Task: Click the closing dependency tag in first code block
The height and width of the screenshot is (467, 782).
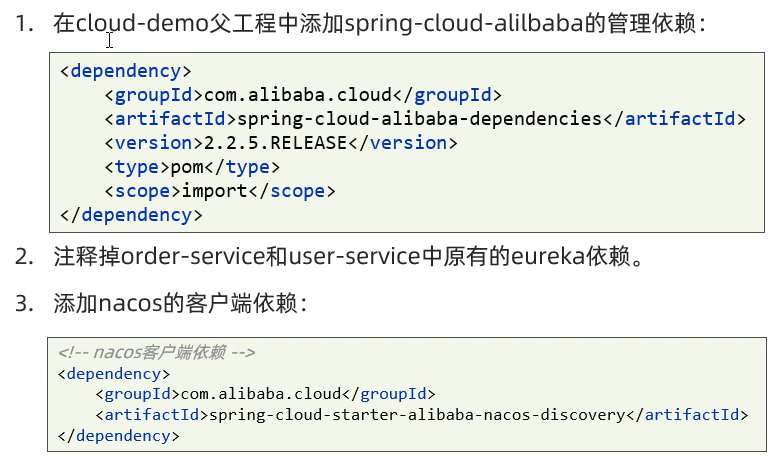Action: point(131,215)
